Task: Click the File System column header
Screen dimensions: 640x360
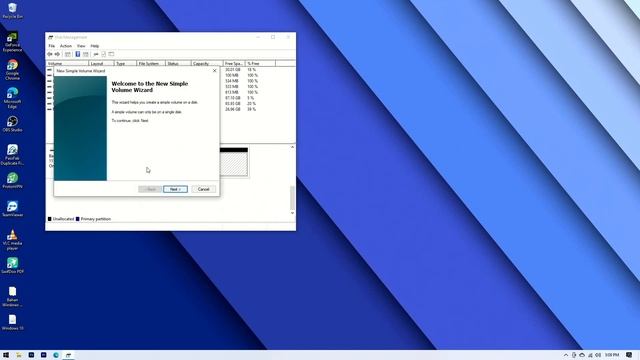Action: pos(151,64)
